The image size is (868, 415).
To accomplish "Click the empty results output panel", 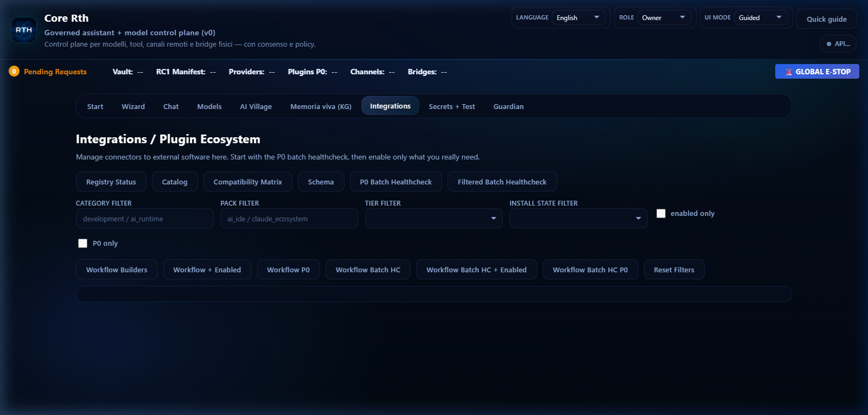I will tap(434, 294).
